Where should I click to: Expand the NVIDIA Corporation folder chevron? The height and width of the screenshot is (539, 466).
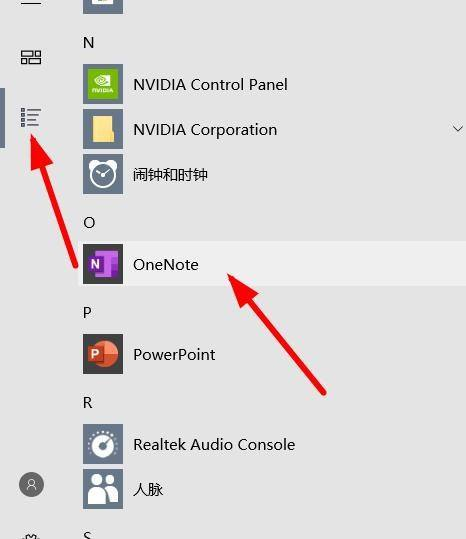click(457, 129)
